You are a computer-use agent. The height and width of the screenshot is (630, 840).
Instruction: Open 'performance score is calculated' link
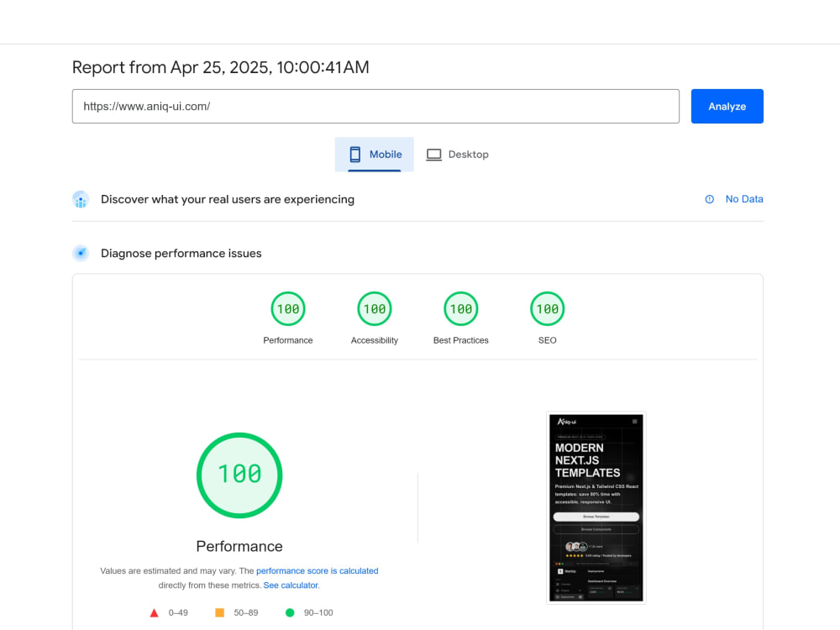pos(318,570)
